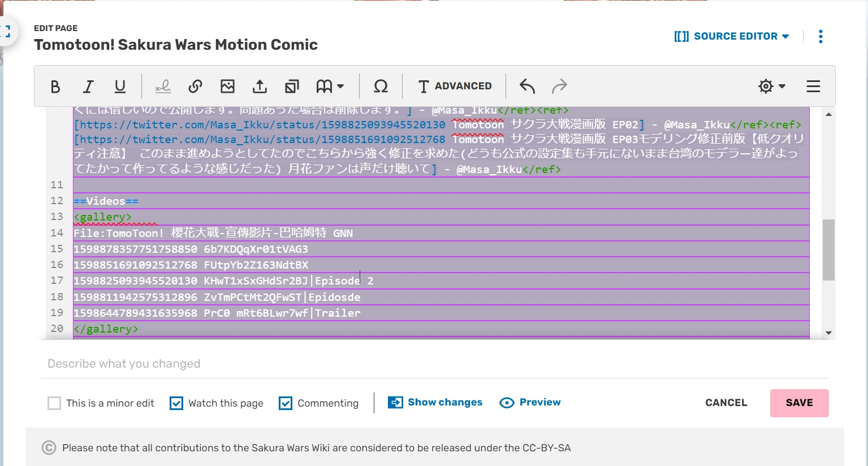The height and width of the screenshot is (466, 868).
Task: Click Show changes
Action: [435, 402]
